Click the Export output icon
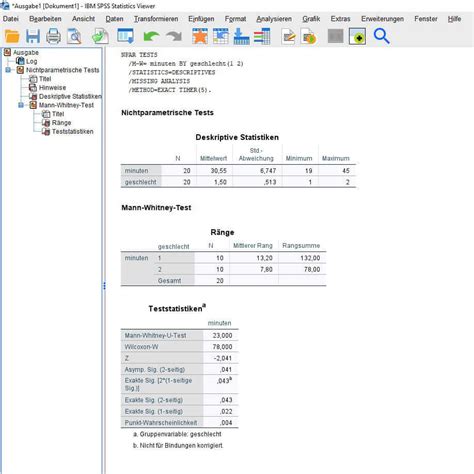The height and width of the screenshot is (474, 474). click(100, 36)
